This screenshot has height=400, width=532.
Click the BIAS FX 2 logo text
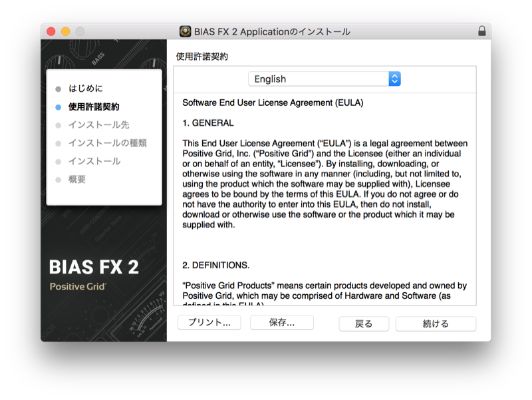click(x=94, y=267)
